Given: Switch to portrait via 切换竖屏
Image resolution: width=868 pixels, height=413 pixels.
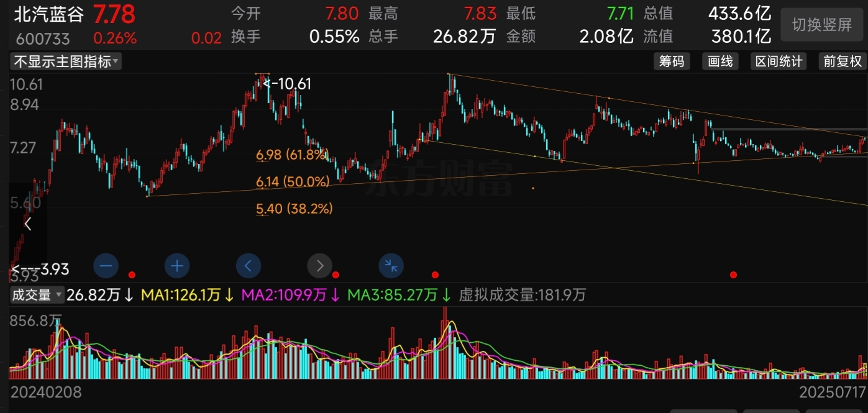Looking at the screenshot, I should [x=821, y=25].
